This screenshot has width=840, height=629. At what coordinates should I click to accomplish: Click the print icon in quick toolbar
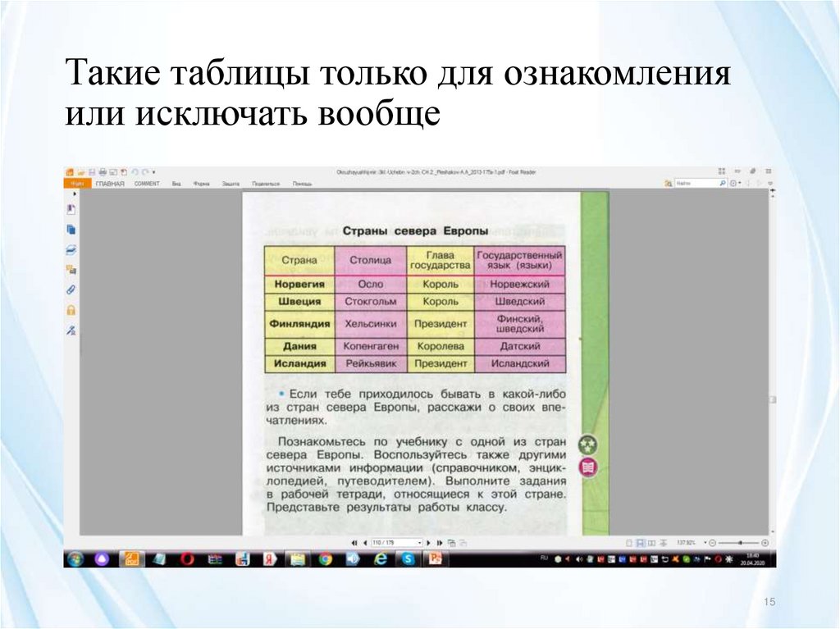point(103,172)
